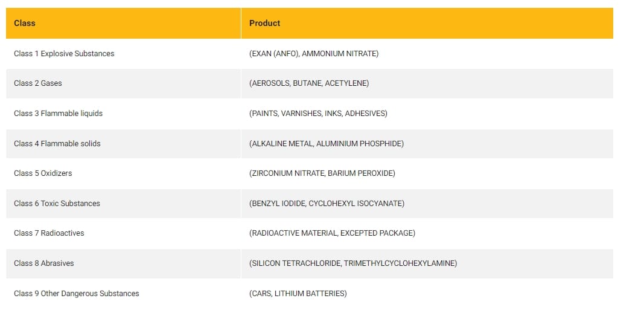The height and width of the screenshot is (310, 644).
Task: Select SILICON TETRACHLORIDE, TRIMETHYLCYCLOHEXYLAMINE entry
Action: 353,263
